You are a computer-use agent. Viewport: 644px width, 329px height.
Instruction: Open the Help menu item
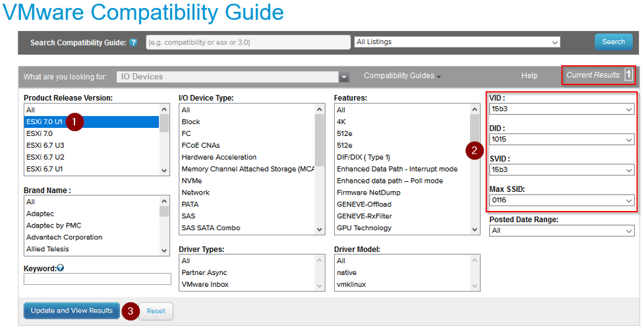coord(529,76)
